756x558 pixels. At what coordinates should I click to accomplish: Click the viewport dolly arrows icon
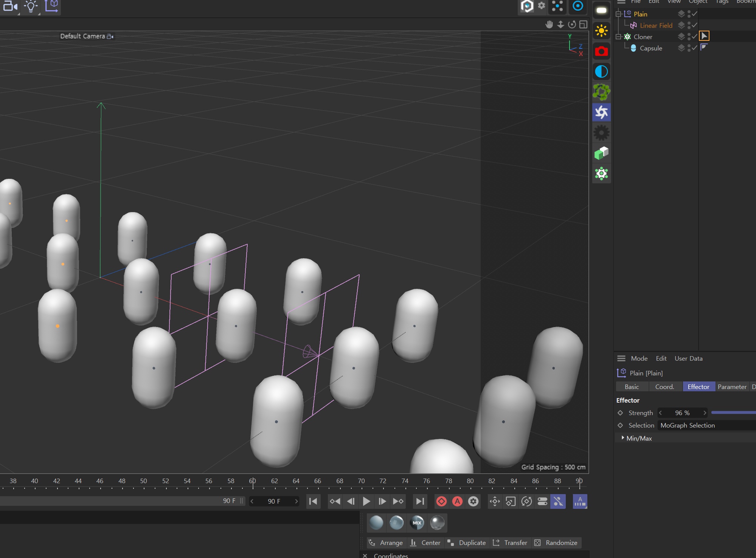(560, 25)
